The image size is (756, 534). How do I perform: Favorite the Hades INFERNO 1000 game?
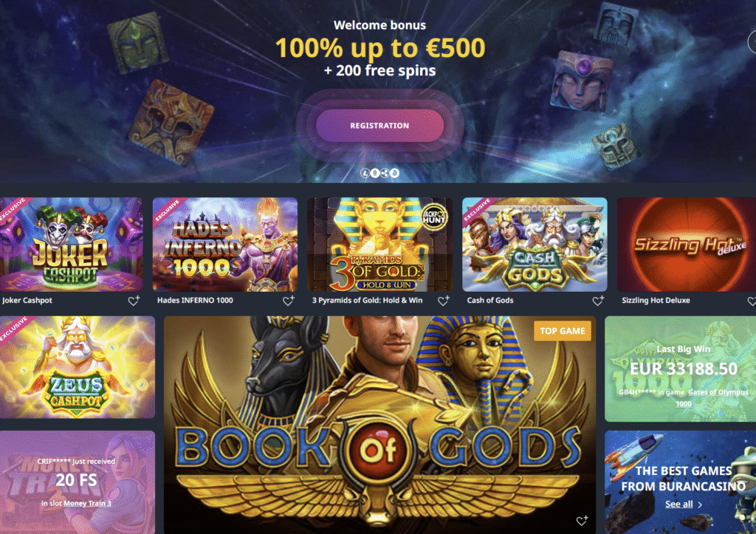point(289,301)
